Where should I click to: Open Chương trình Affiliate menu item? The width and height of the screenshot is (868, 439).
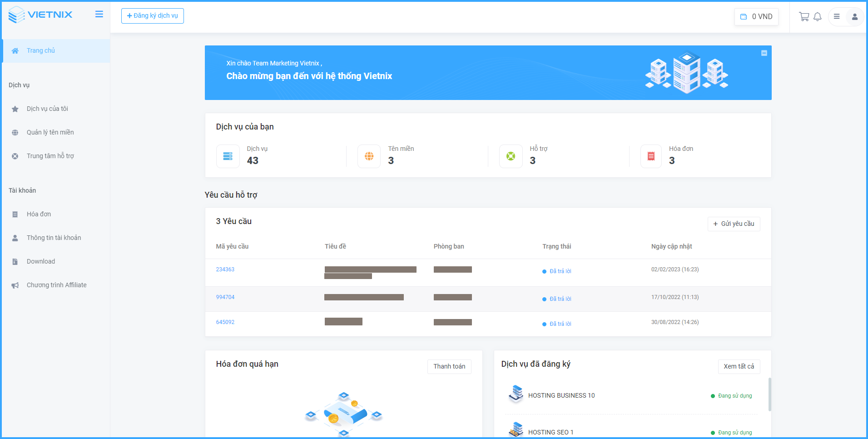point(56,285)
